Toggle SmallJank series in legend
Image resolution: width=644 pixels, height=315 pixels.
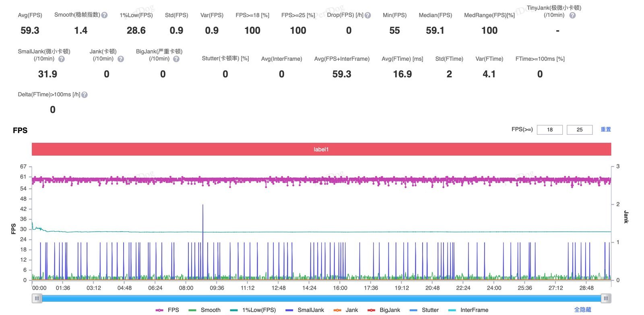click(305, 310)
